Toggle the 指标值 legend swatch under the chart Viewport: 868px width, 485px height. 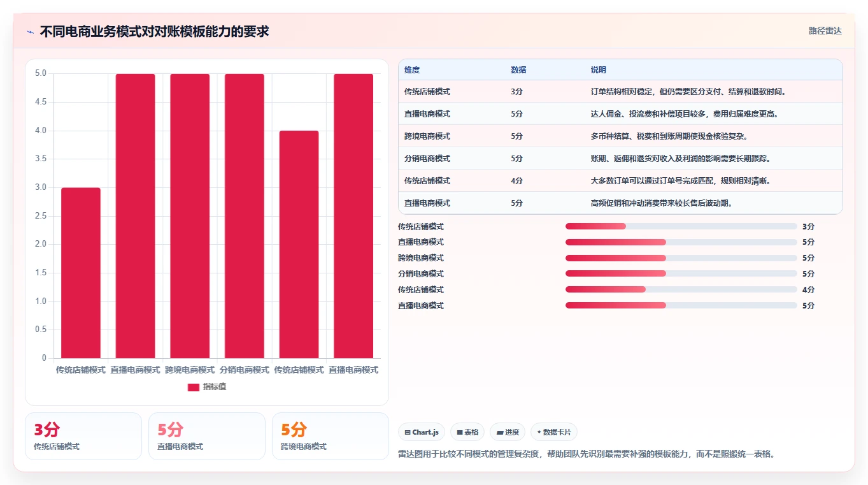(x=194, y=387)
